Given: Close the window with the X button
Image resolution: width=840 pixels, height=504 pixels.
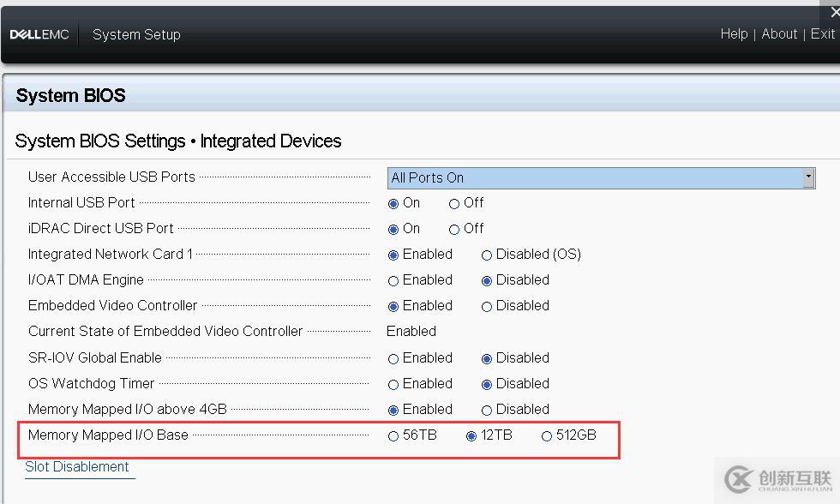Looking at the screenshot, I should 835,12.
